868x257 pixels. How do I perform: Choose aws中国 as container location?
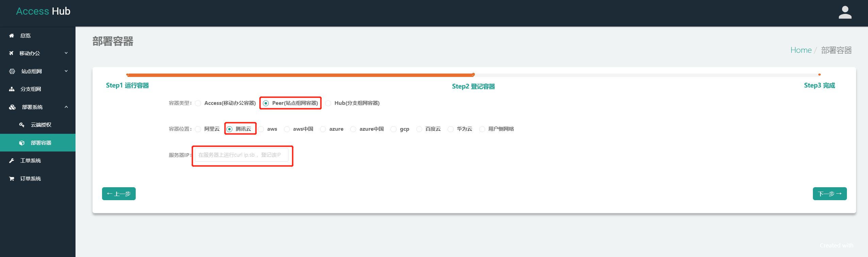[287, 129]
